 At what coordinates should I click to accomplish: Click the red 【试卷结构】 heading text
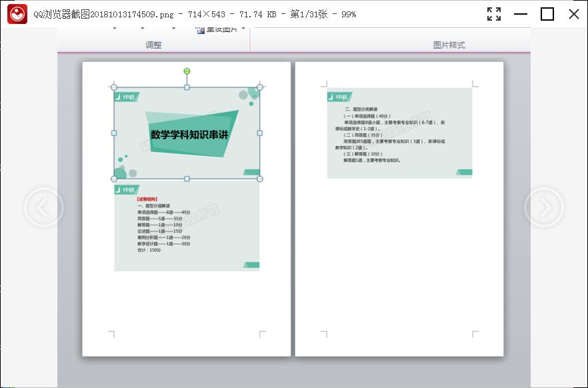pyautogui.click(x=147, y=199)
